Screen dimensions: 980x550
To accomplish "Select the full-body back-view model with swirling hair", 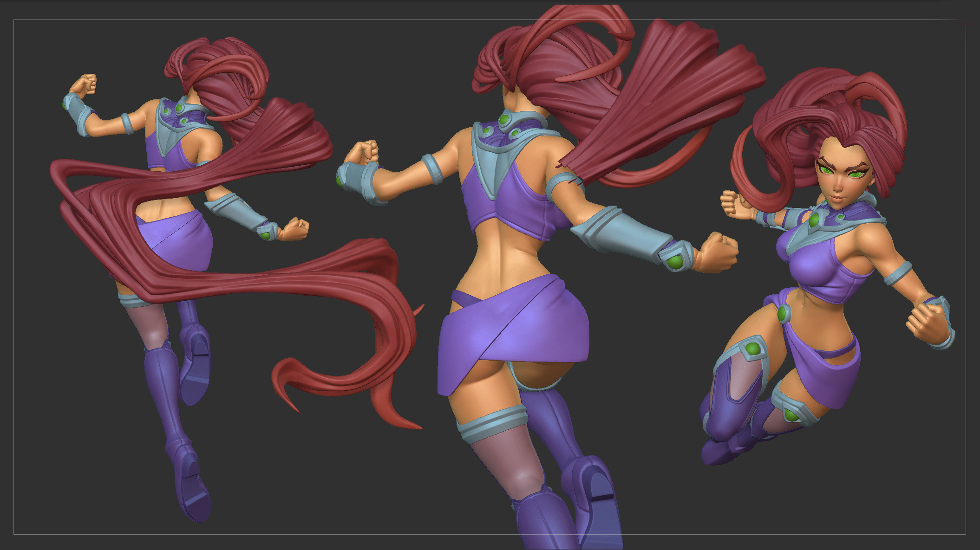I will pos(237,278).
